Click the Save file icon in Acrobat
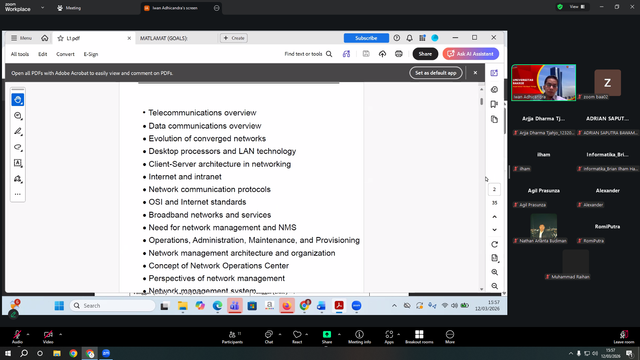This screenshot has width=640, height=360. (x=366, y=54)
